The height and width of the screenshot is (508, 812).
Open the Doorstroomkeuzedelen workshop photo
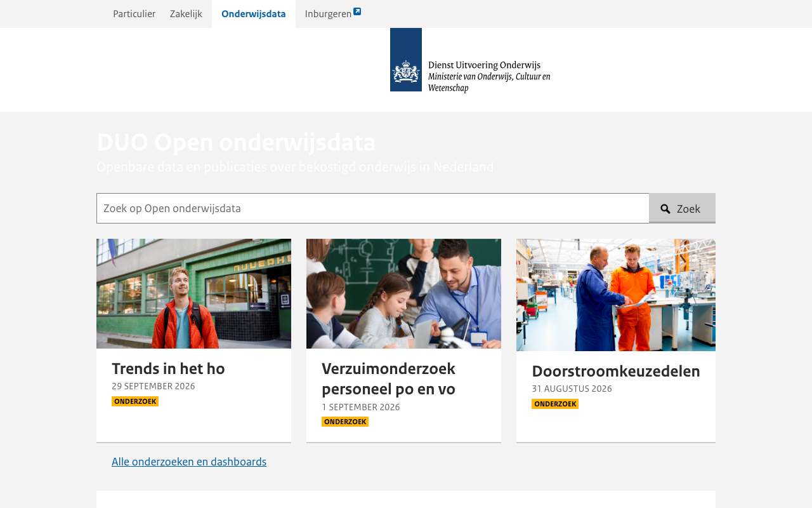click(616, 295)
